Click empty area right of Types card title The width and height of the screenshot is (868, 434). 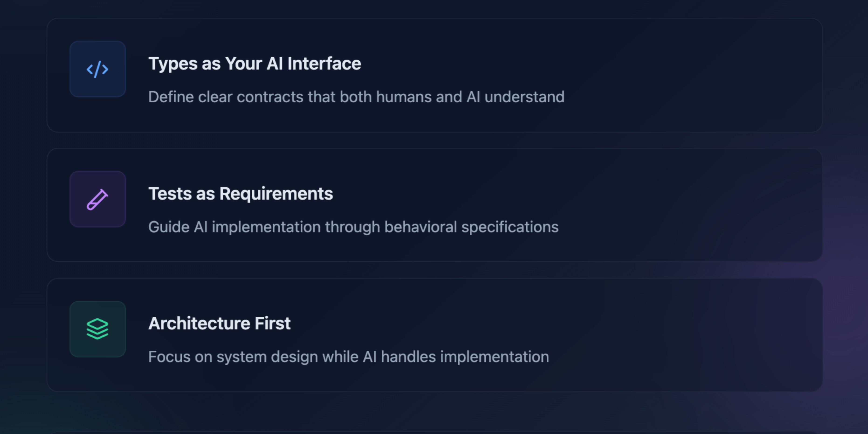tap(573, 64)
